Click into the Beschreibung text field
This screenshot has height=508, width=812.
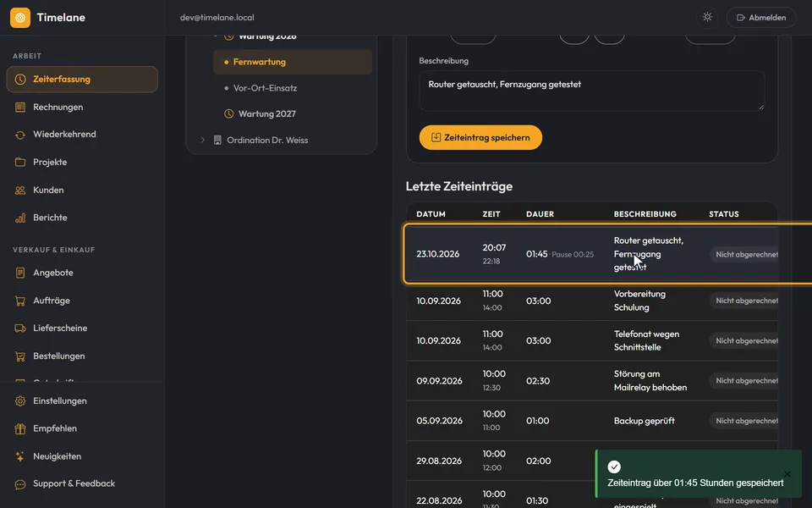pos(591,91)
